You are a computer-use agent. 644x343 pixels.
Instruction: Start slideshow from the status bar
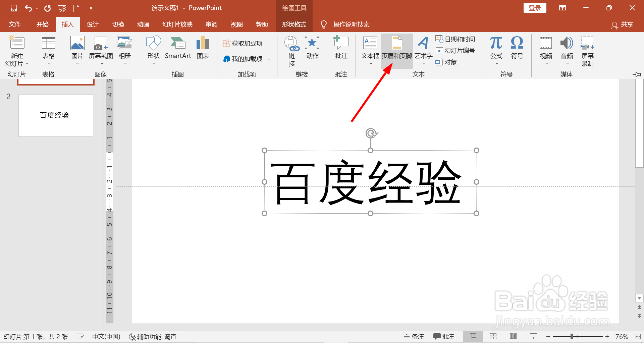coord(533,336)
